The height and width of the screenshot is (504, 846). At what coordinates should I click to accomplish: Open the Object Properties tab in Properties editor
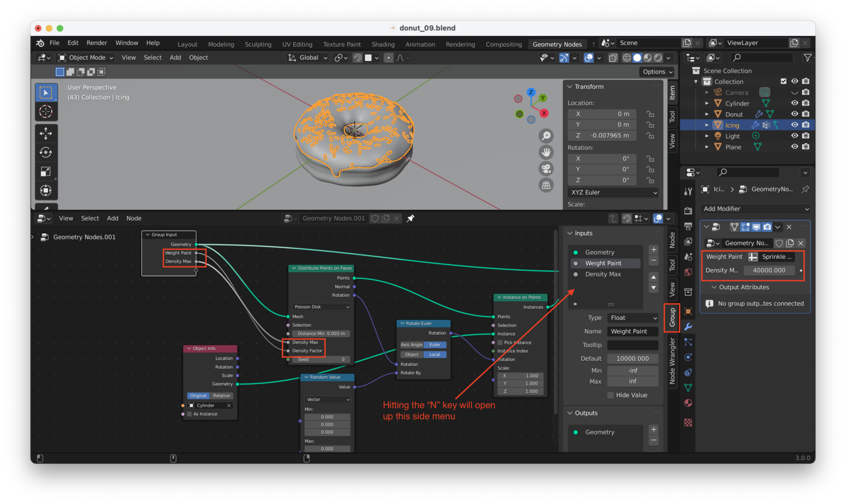688,311
